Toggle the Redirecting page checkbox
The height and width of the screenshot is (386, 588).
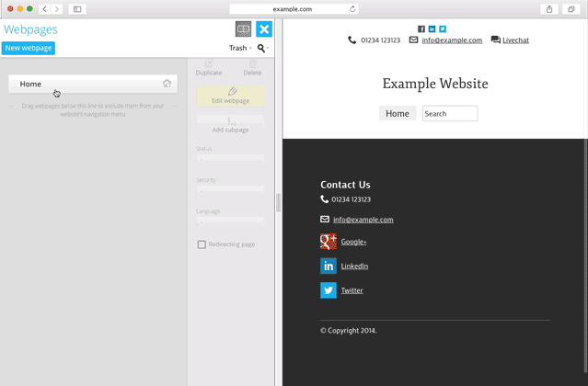tap(202, 244)
